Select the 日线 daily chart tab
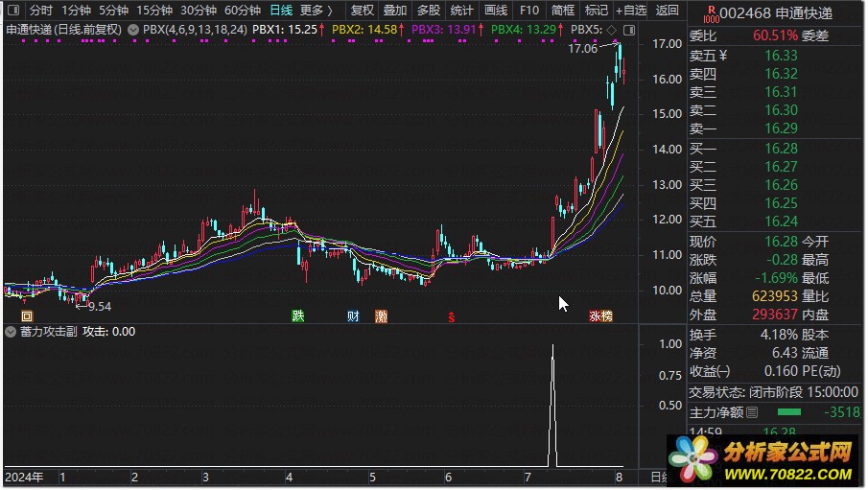The height and width of the screenshot is (490, 868). pyautogui.click(x=281, y=10)
